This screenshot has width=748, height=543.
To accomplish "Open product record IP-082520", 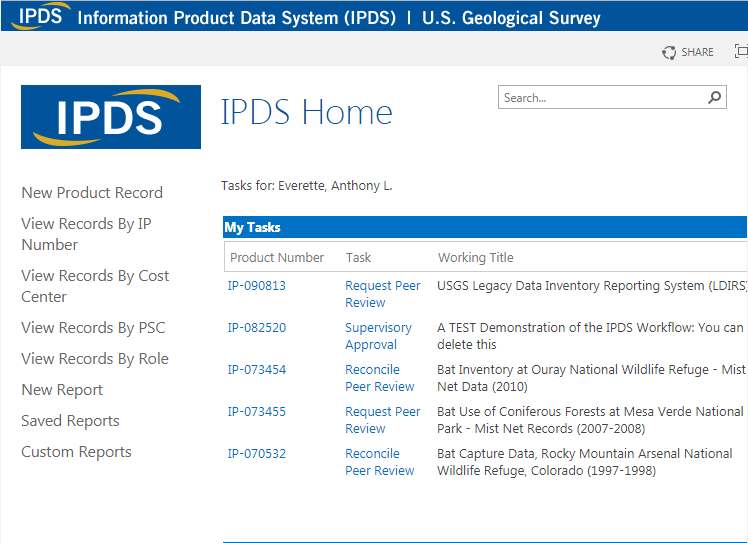I will coord(257,328).
